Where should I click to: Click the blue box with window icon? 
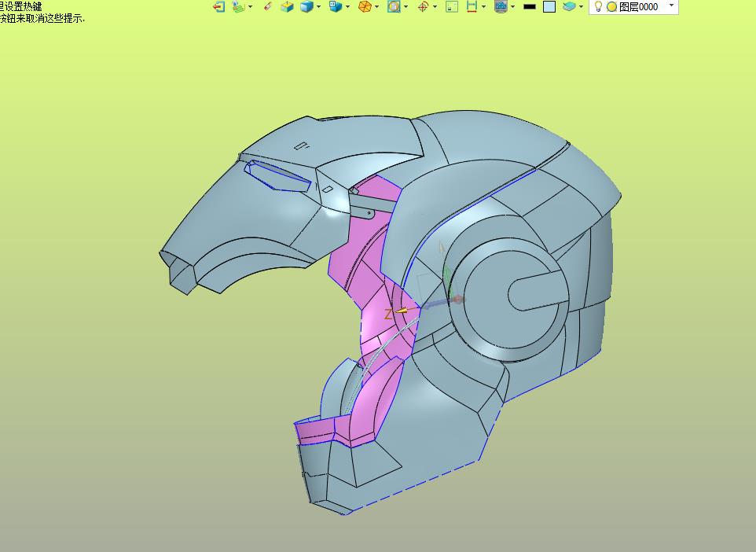pos(336,7)
